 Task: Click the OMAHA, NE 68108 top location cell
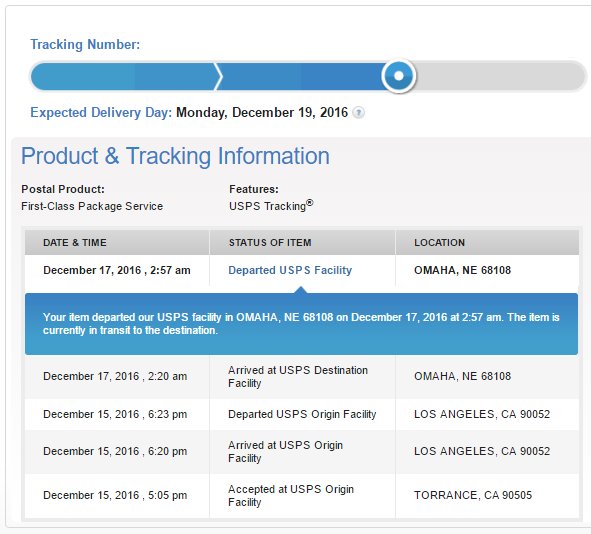pyautogui.click(x=462, y=270)
